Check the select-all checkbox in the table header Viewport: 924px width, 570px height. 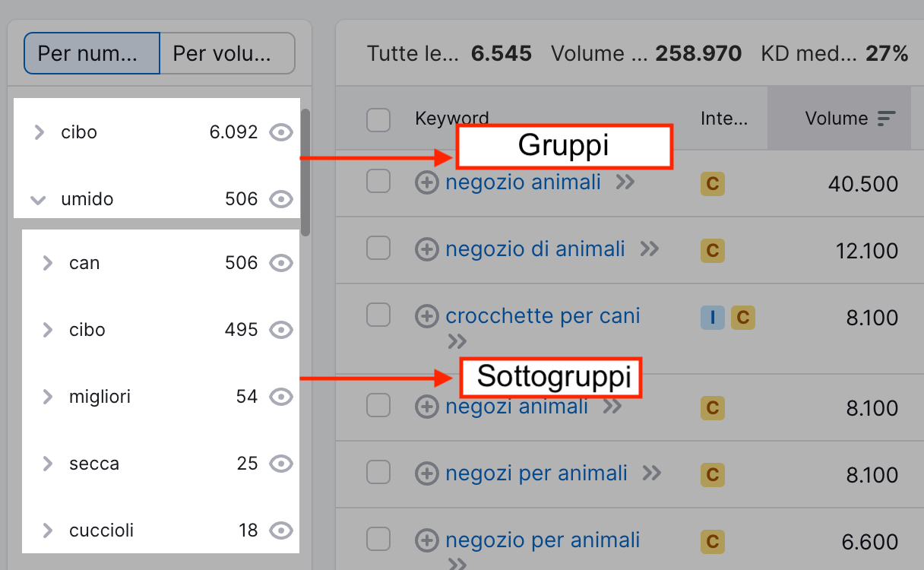[378, 119]
